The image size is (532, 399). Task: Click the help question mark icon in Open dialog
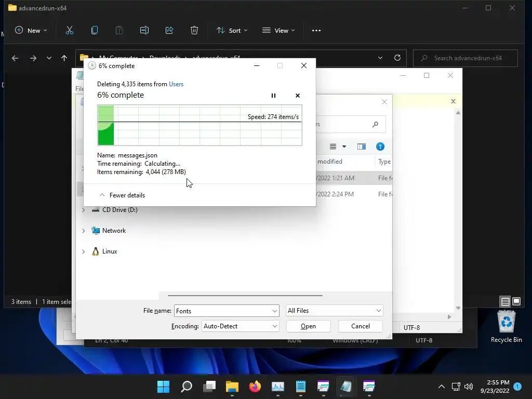tap(380, 147)
